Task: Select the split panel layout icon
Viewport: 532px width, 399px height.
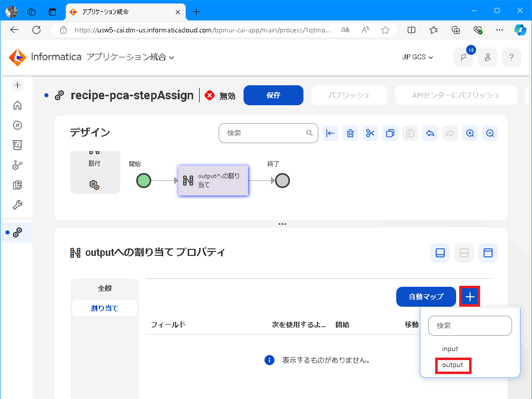Action: (464, 253)
